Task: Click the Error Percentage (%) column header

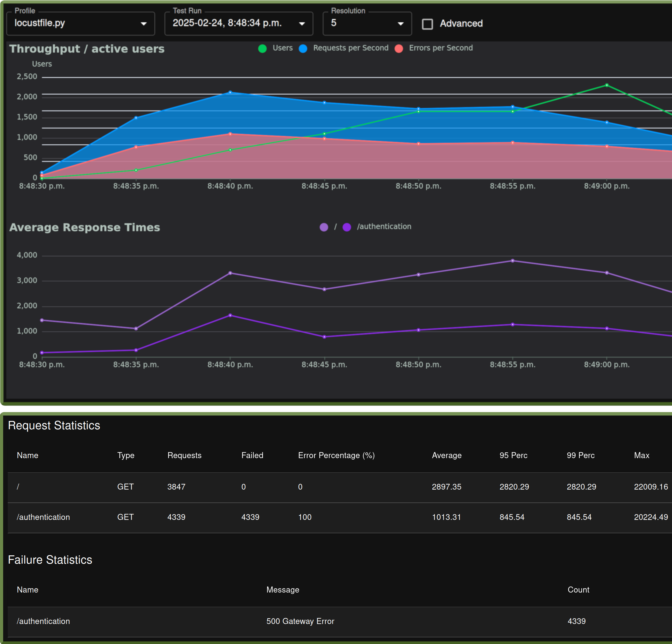Action: 336,455
